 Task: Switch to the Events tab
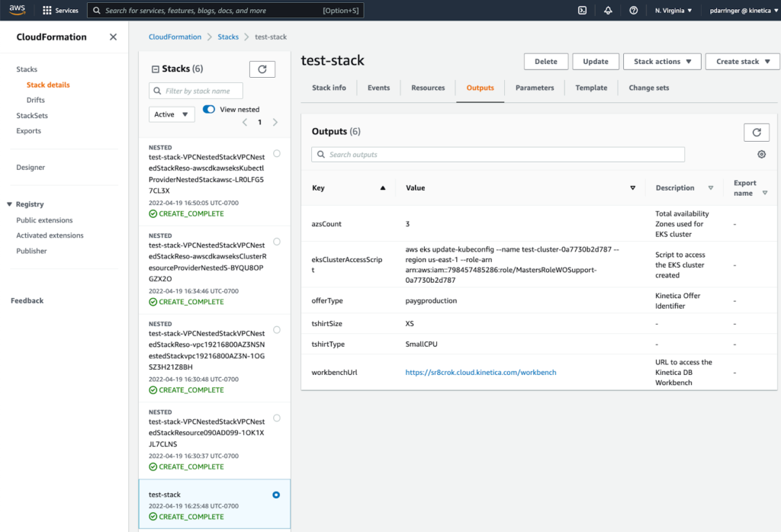(x=378, y=88)
